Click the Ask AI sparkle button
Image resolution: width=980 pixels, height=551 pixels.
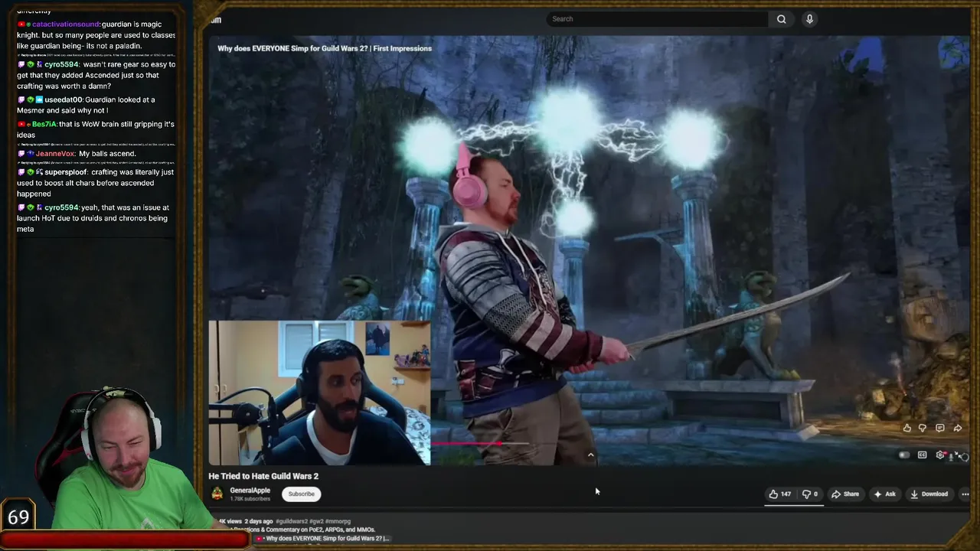pos(884,494)
